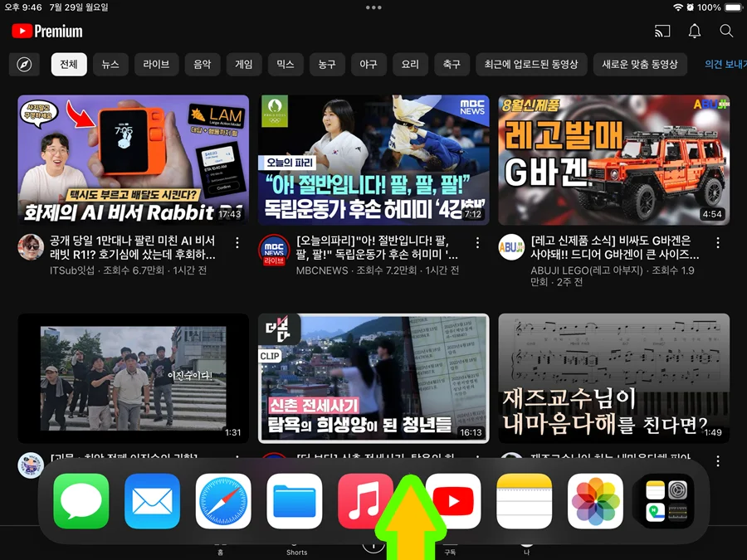Select the 농구 filter chip

[327, 64]
